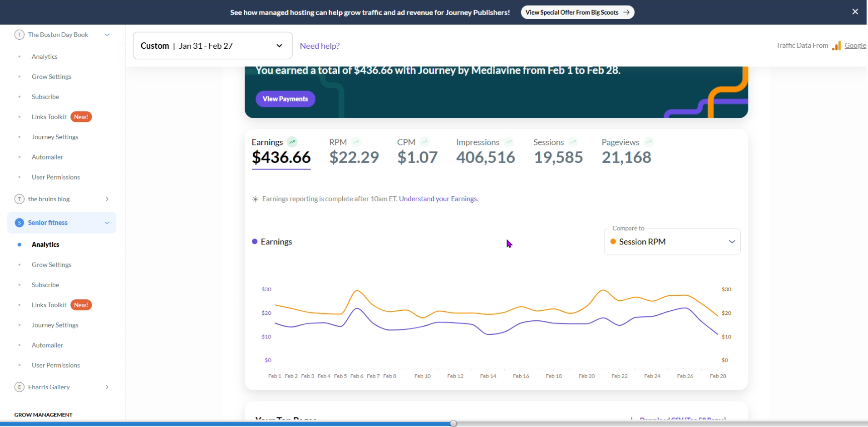Screen dimensions: 868x427
Task: Click View Special Offer From Big Scoots button
Action: pyautogui.click(x=577, y=12)
